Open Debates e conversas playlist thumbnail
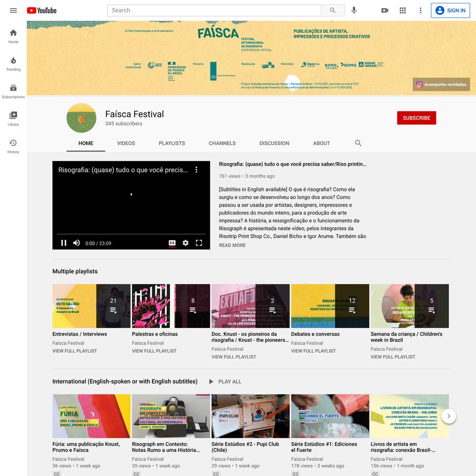476x476 pixels. click(x=330, y=306)
